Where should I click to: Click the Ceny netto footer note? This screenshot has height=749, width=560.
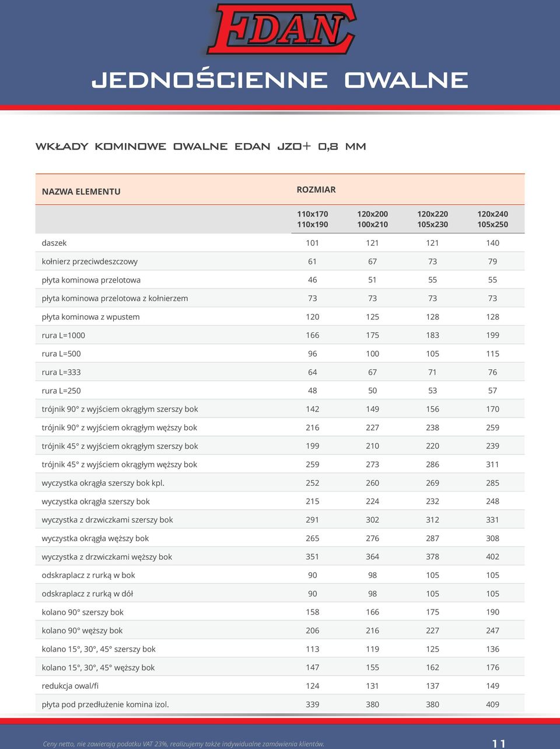click(x=184, y=744)
